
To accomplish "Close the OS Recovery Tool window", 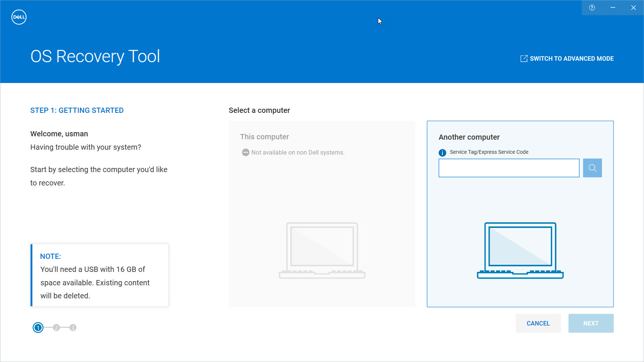I will [633, 8].
